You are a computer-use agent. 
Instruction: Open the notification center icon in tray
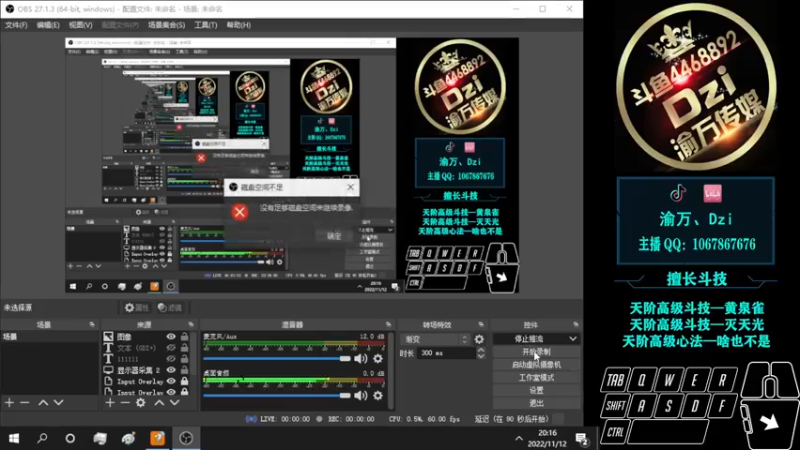(582, 438)
